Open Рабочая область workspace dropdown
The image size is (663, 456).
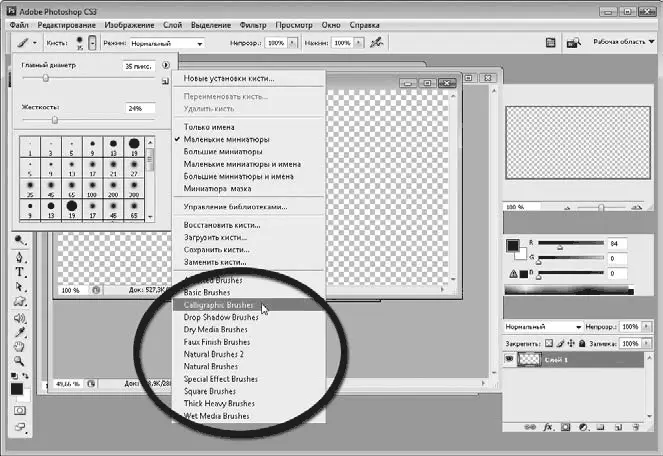[624, 41]
